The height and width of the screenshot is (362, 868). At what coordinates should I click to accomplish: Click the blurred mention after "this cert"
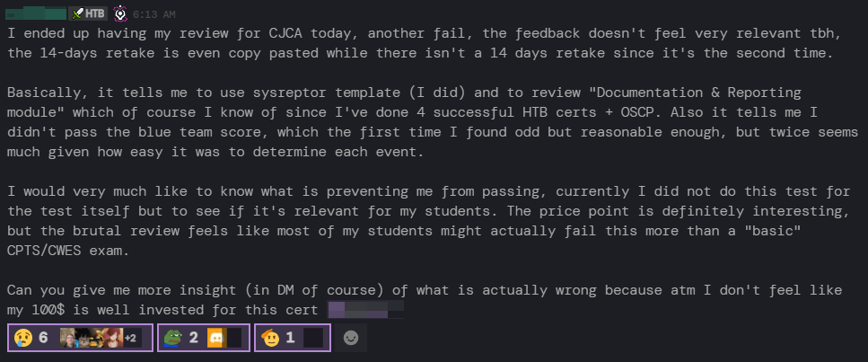click(364, 311)
